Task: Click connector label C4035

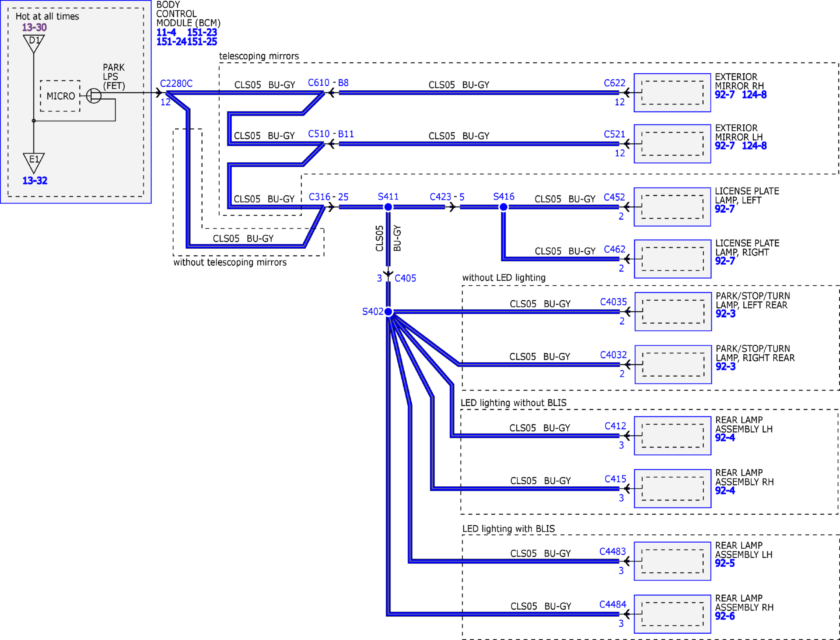Action: pyautogui.click(x=613, y=302)
